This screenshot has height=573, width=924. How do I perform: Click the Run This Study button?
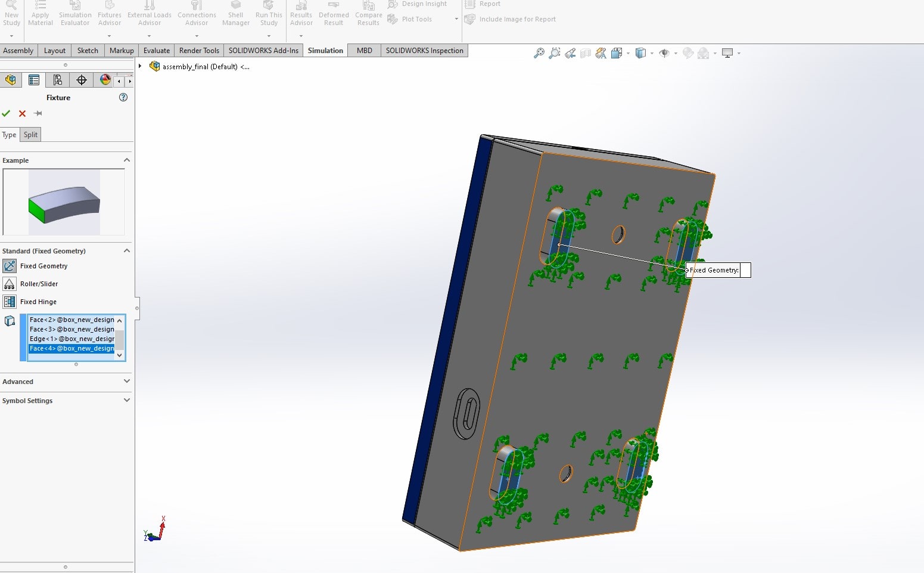pyautogui.click(x=269, y=14)
